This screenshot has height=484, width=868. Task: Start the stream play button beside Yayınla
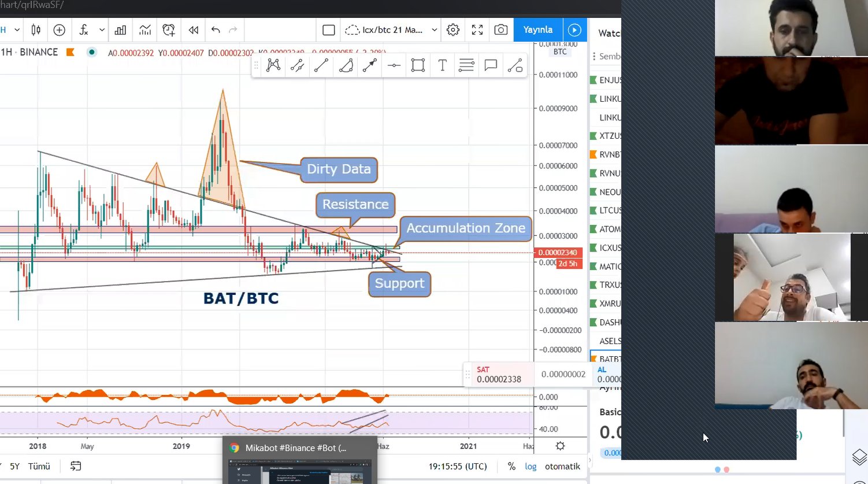coord(574,30)
